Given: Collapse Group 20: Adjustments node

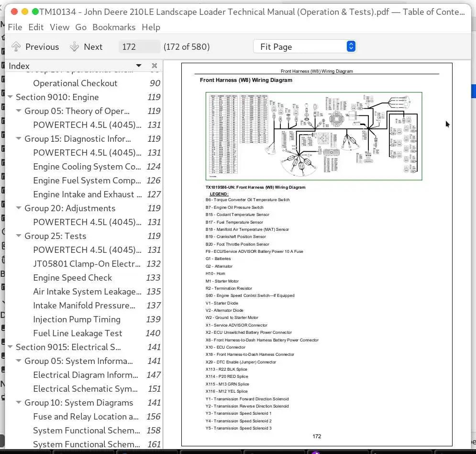Looking at the screenshot, I should [19, 208].
